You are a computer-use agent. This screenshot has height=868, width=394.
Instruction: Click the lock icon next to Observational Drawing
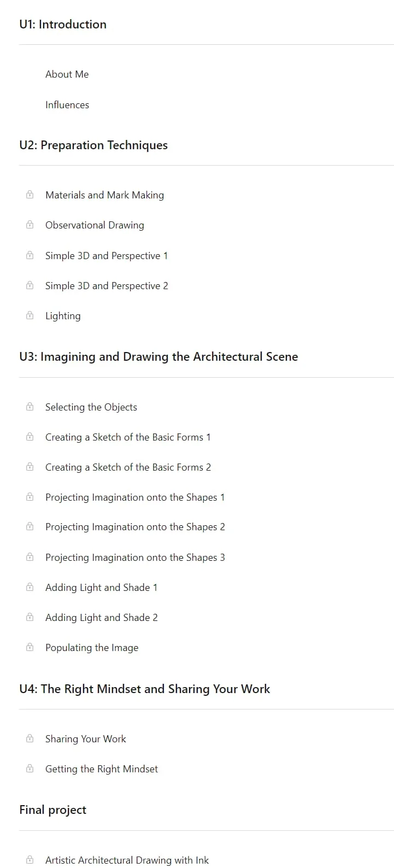pyautogui.click(x=30, y=225)
